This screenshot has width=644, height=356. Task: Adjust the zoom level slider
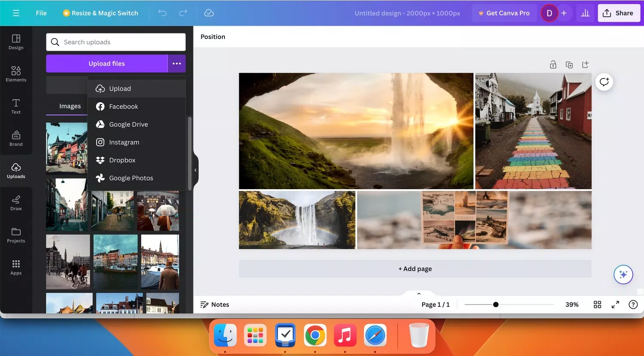point(496,305)
